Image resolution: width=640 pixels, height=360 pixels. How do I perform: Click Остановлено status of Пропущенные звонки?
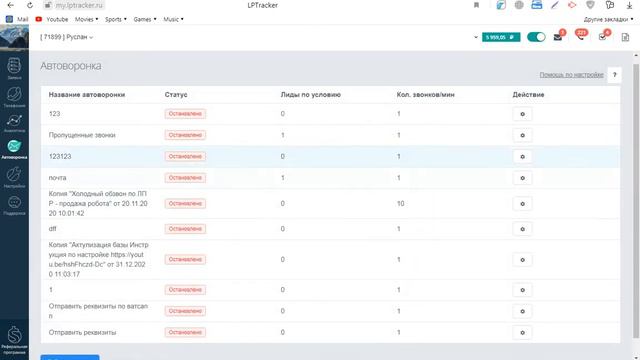coord(185,135)
